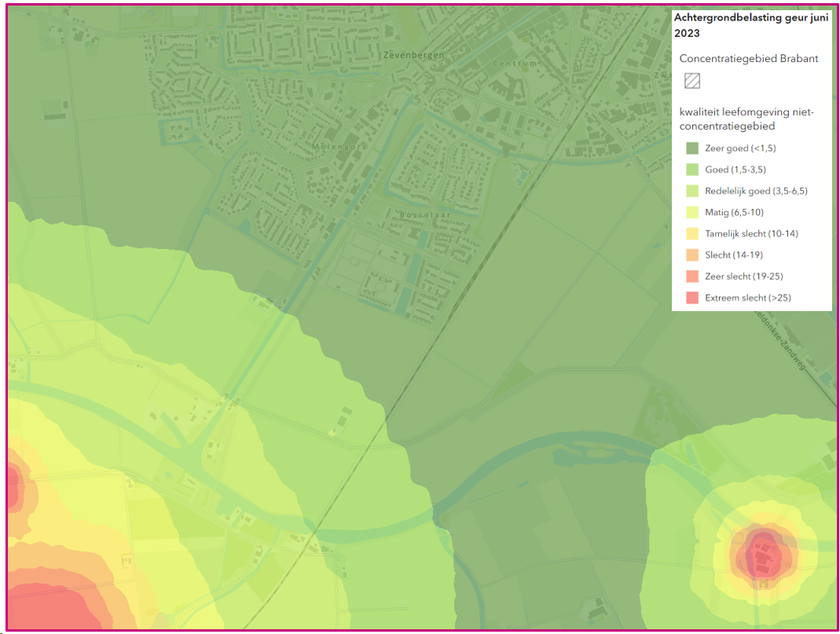Click the Concentratiegebied Brabant hatched symbol
The height and width of the screenshot is (634, 840).
tap(692, 81)
